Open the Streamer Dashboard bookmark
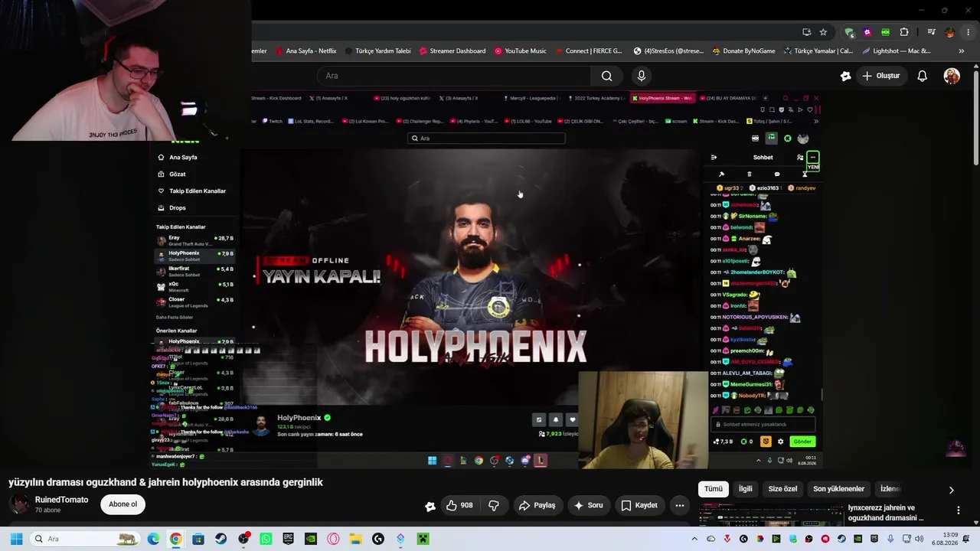Viewport: 980px width, 551px height. tap(452, 51)
